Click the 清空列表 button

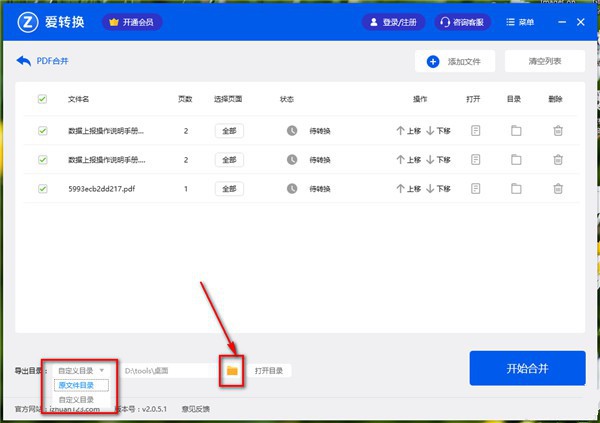(x=545, y=61)
